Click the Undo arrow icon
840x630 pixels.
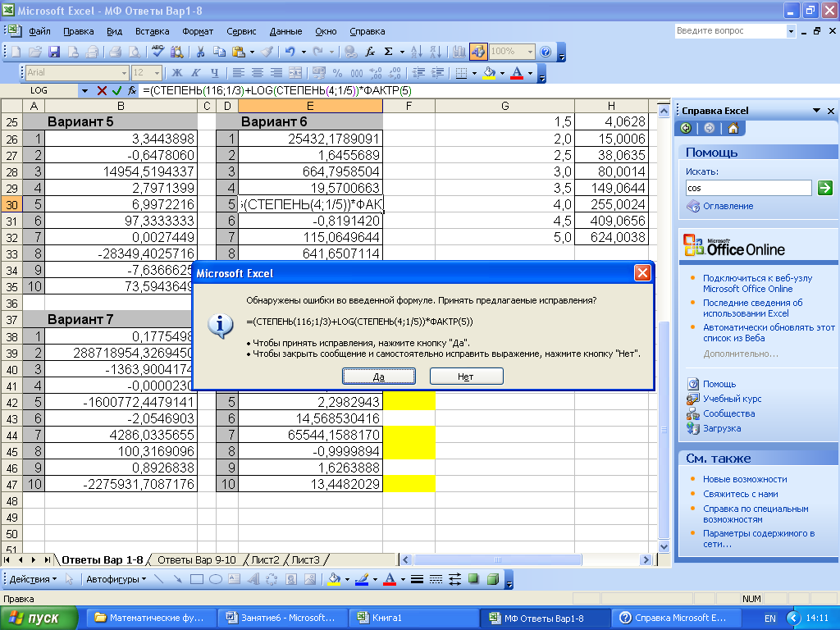click(290, 52)
